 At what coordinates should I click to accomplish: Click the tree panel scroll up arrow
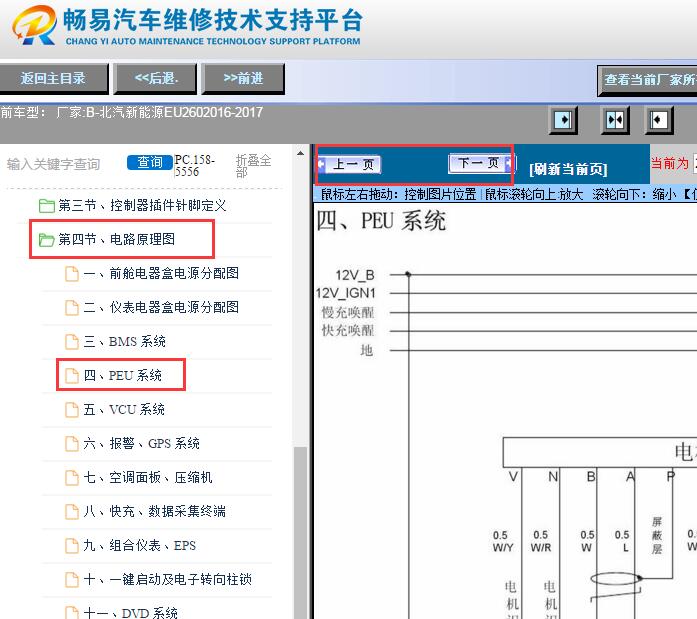300,154
